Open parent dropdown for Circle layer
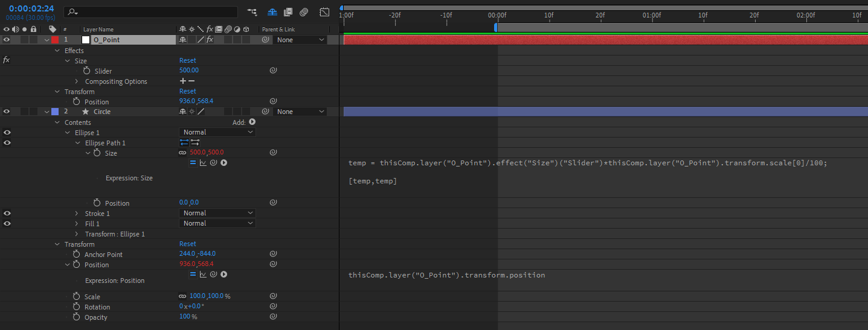Viewport: 868px width, 330px height. (300, 112)
